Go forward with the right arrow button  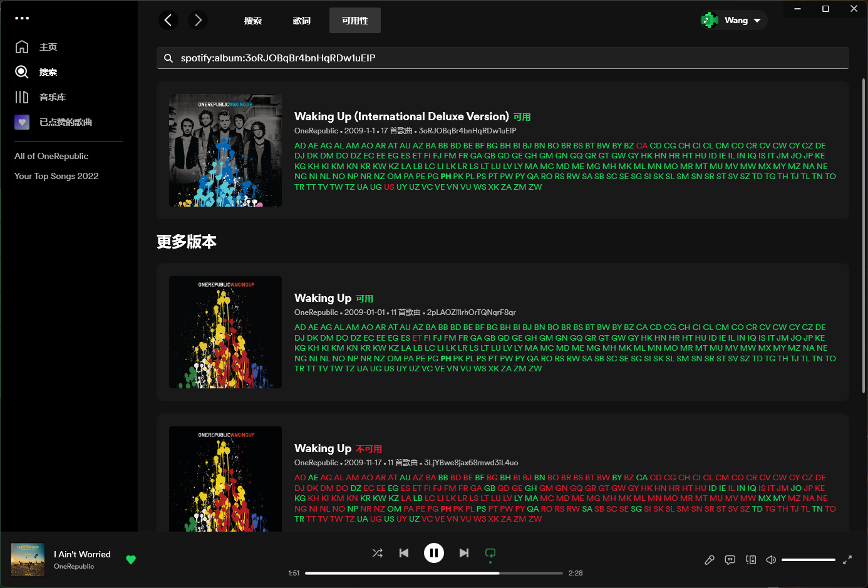[198, 20]
